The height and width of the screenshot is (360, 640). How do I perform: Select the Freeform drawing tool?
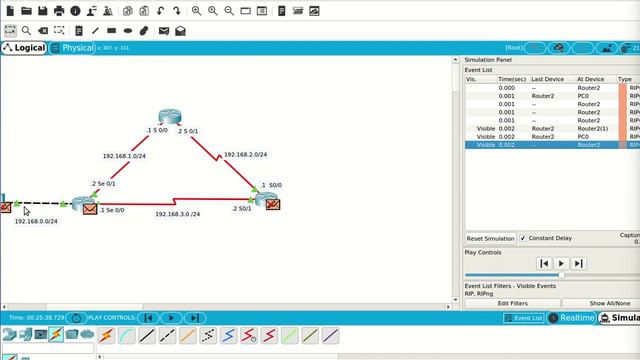(x=144, y=31)
